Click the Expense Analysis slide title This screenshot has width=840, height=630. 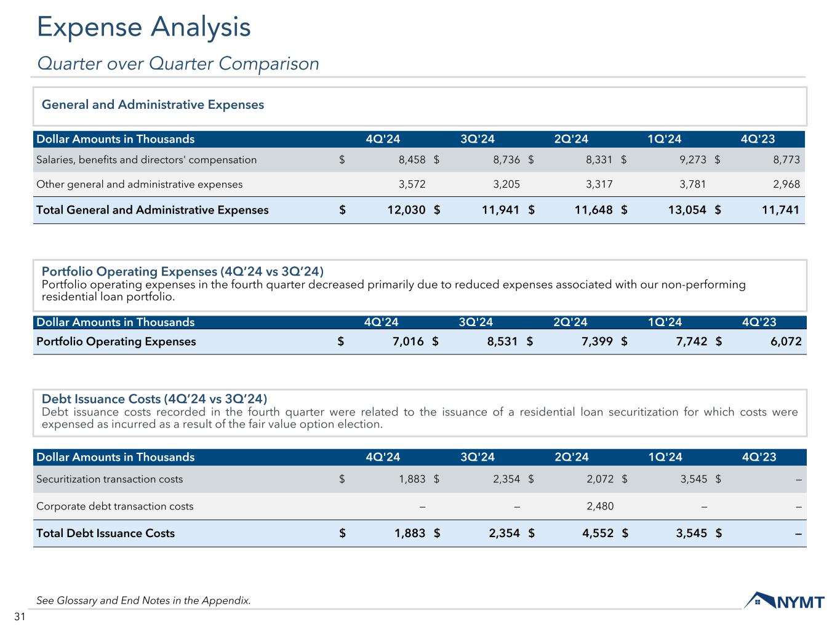coord(144,28)
